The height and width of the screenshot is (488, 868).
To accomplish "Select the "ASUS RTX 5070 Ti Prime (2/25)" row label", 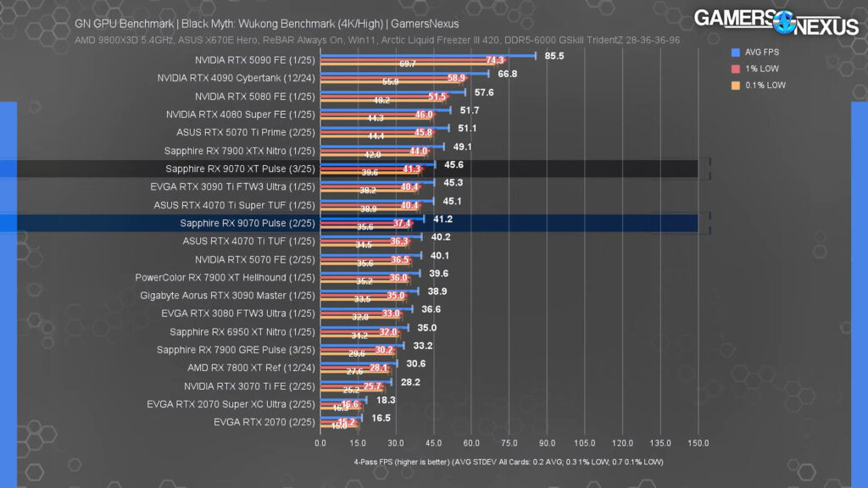I will coord(246,132).
